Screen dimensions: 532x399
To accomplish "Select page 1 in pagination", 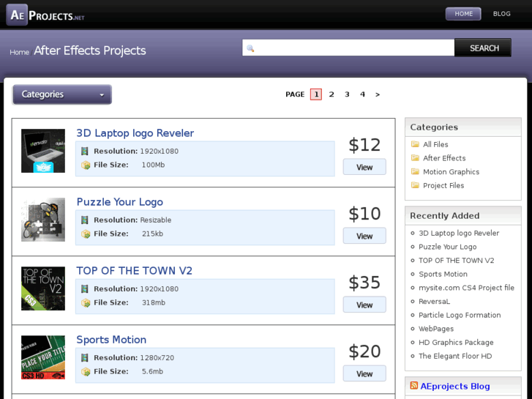I will [316, 94].
